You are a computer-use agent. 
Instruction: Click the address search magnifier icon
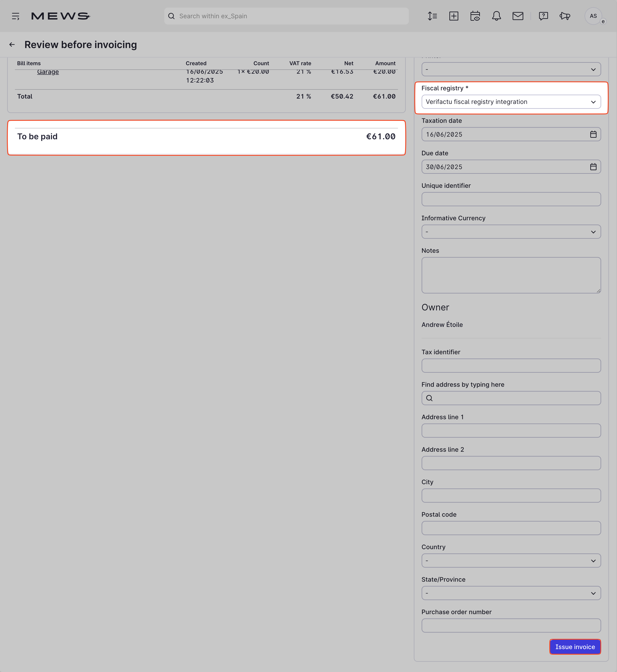(429, 398)
